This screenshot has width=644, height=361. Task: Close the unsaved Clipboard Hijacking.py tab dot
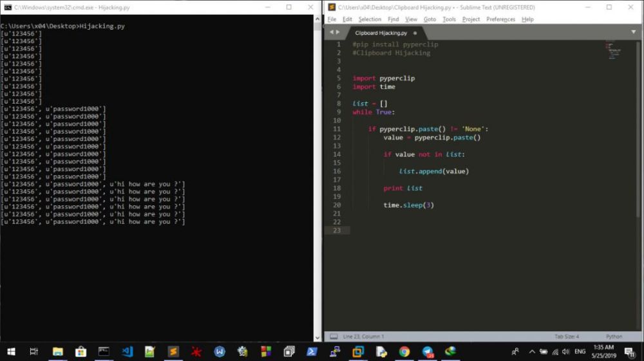coord(415,33)
